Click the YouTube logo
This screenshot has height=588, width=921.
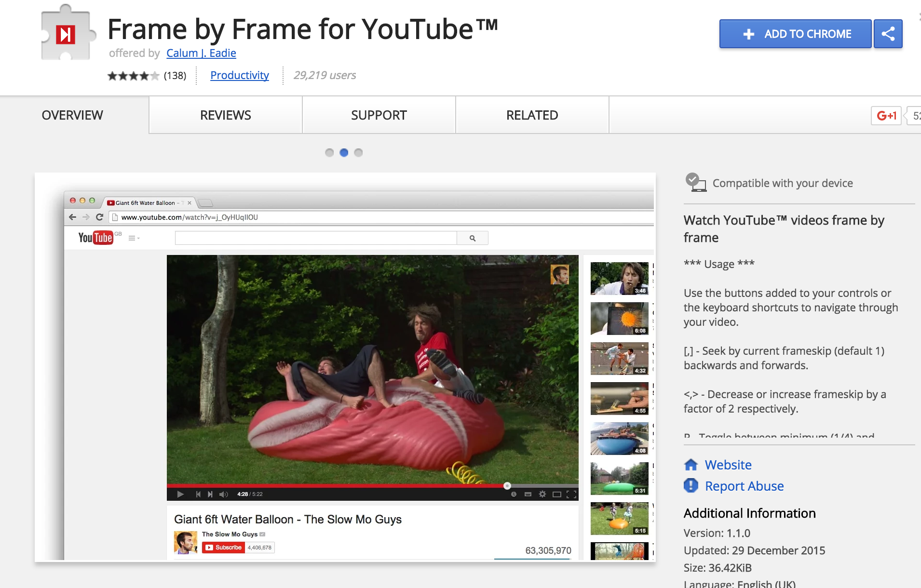tap(96, 238)
